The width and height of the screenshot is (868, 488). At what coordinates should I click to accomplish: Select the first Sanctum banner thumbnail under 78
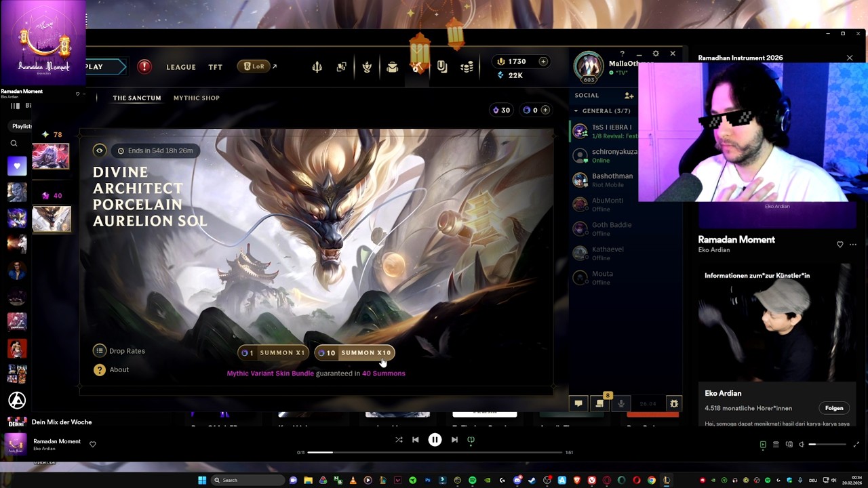click(x=51, y=156)
